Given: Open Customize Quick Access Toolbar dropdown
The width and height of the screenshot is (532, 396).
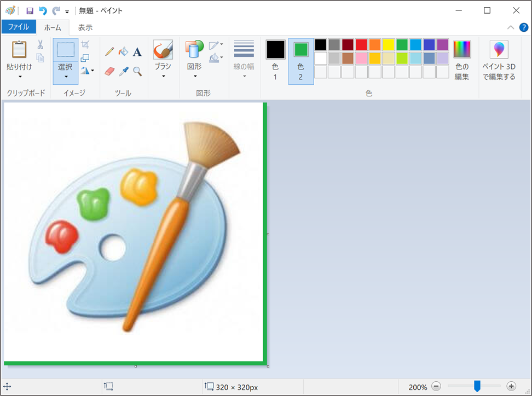Looking at the screenshot, I should 67,11.
